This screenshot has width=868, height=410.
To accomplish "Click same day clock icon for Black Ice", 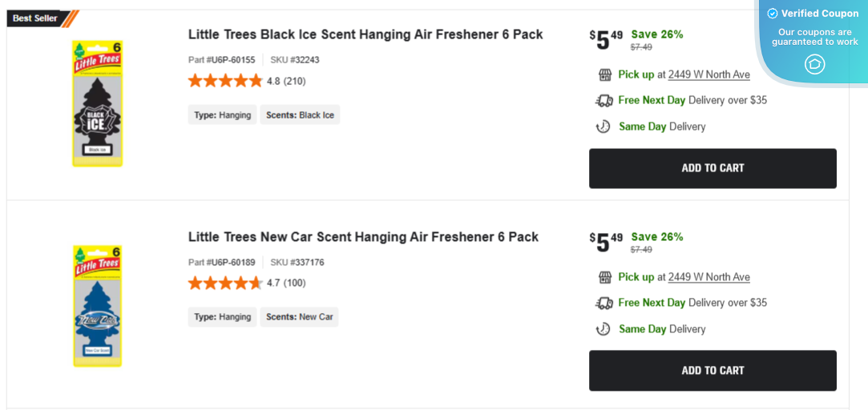I will (x=604, y=127).
